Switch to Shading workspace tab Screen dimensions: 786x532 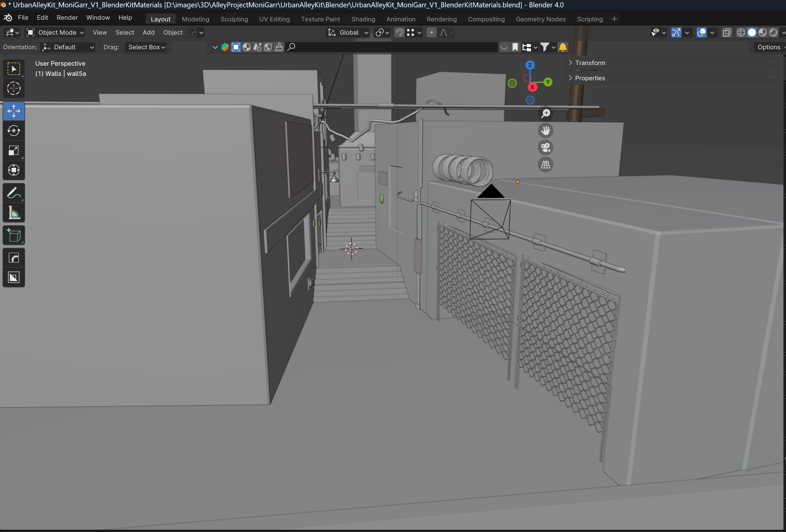[x=363, y=19]
